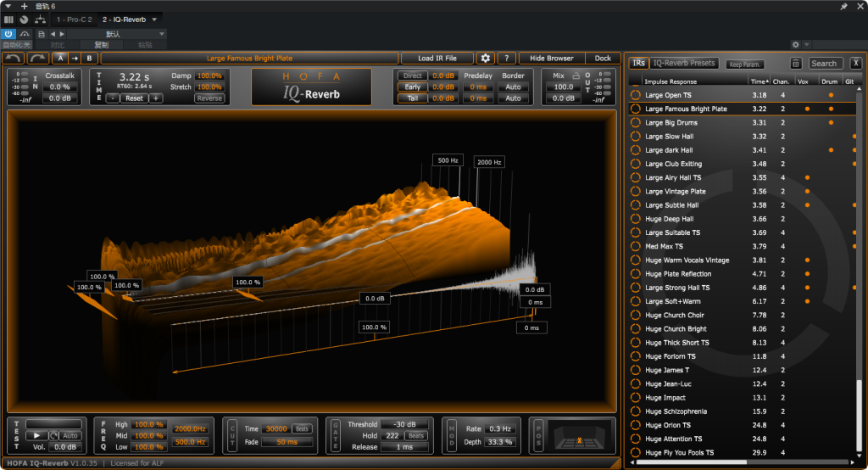Open Early border Auto selector
868x470 pixels.
point(513,87)
